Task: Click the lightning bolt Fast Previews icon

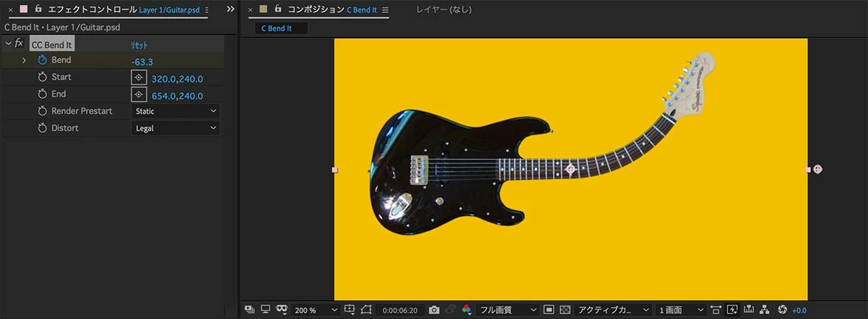Action: click(733, 309)
